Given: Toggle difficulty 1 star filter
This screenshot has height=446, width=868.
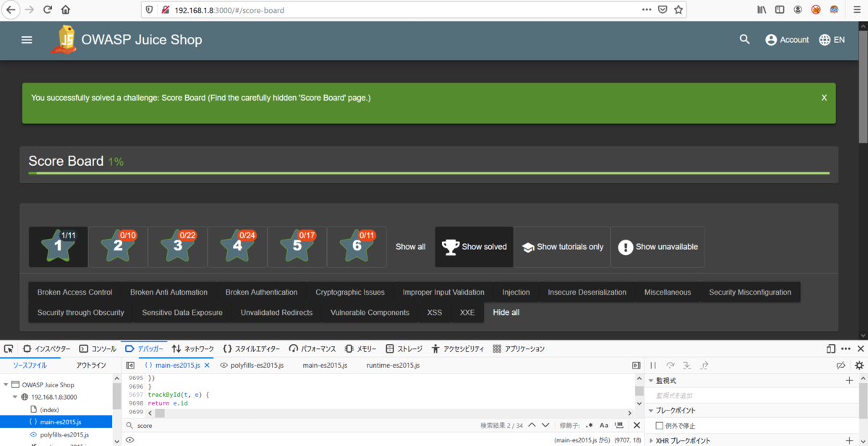Looking at the screenshot, I should 59,247.
